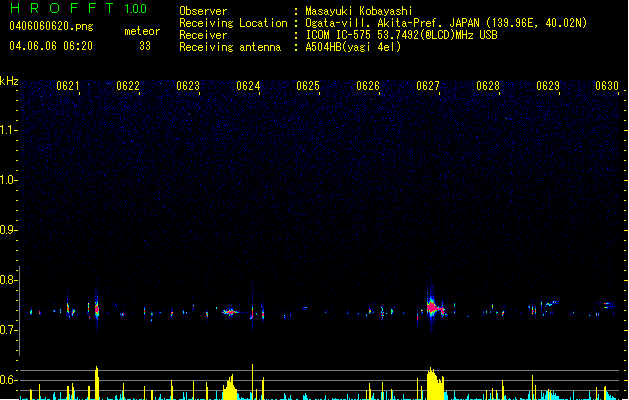Screen dimensions: 629x400
Task: Click the observer name Masayuki Kobayashi
Action: 359,11
